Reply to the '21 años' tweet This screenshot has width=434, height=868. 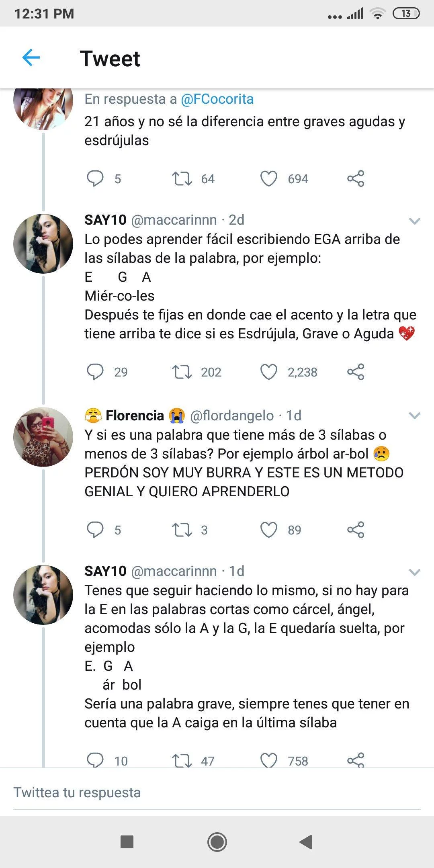point(95,178)
